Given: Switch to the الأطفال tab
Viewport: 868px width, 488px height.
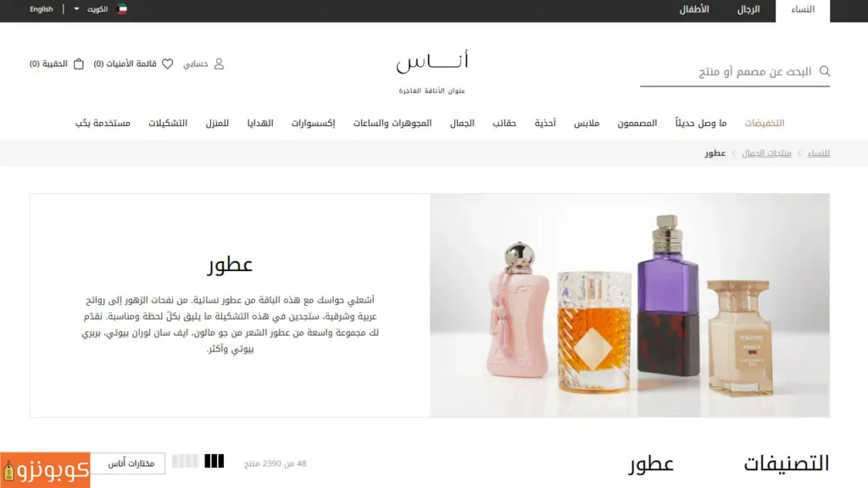Looking at the screenshot, I should click(x=694, y=9).
